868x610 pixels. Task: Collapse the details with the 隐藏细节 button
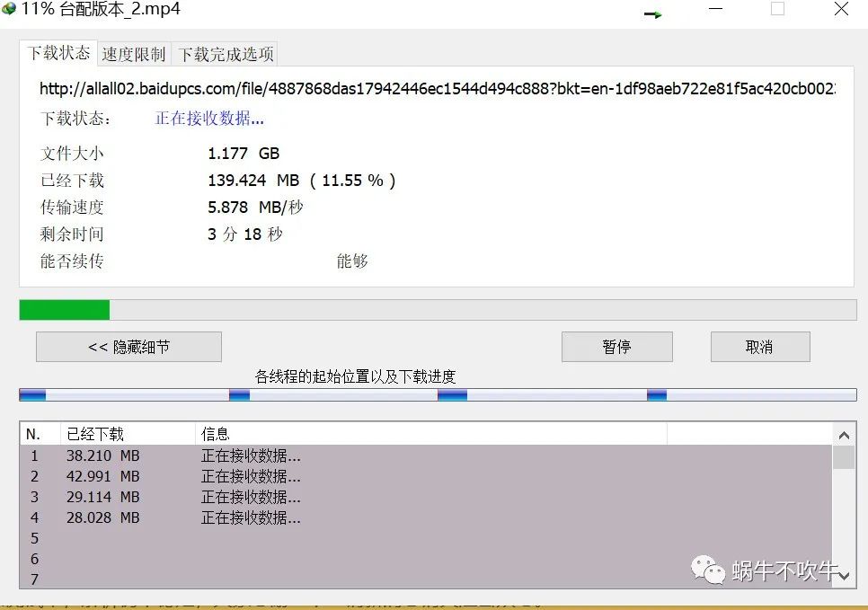tap(128, 347)
